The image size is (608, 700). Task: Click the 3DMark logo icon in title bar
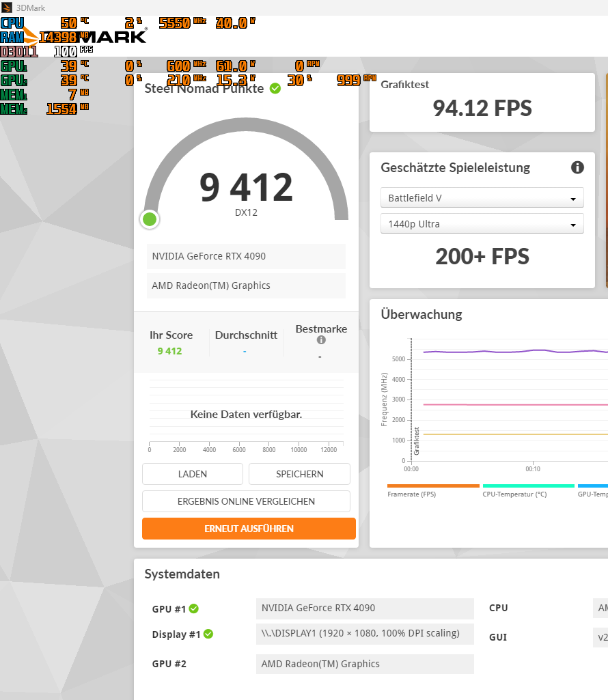click(7, 8)
